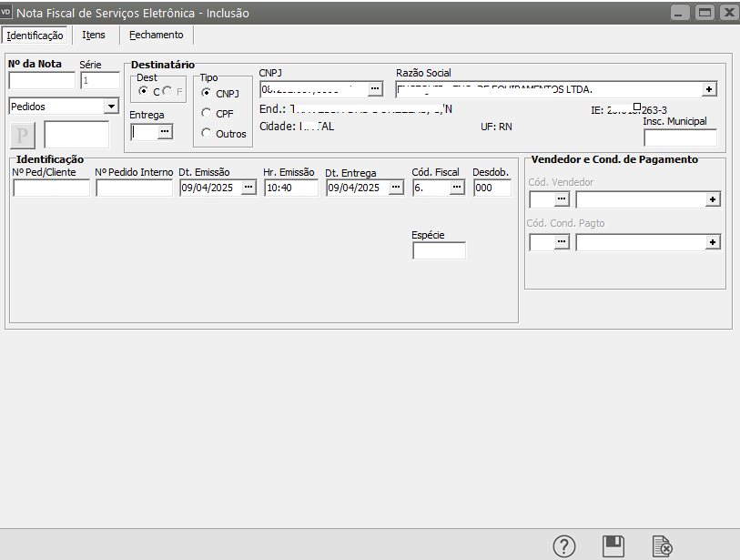The width and height of the screenshot is (740, 560).
Task: Open Cód. Fiscal lookup ellipsis button
Action: 456,188
